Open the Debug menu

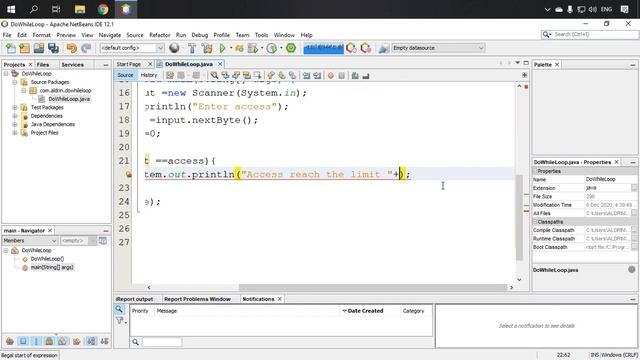click(200, 35)
